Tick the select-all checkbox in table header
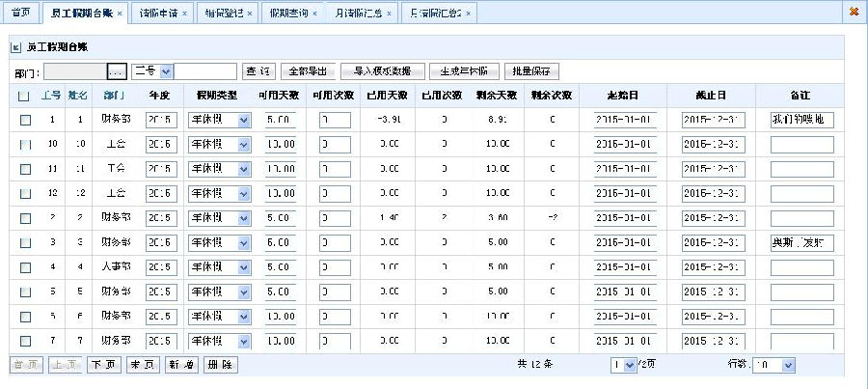Screen dimensions: 868x389 click(x=24, y=96)
